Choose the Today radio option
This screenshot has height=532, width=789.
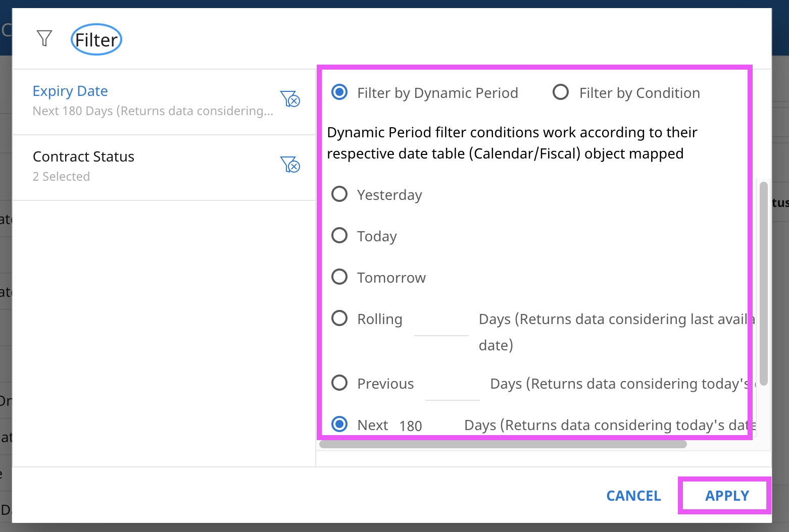pyautogui.click(x=339, y=236)
